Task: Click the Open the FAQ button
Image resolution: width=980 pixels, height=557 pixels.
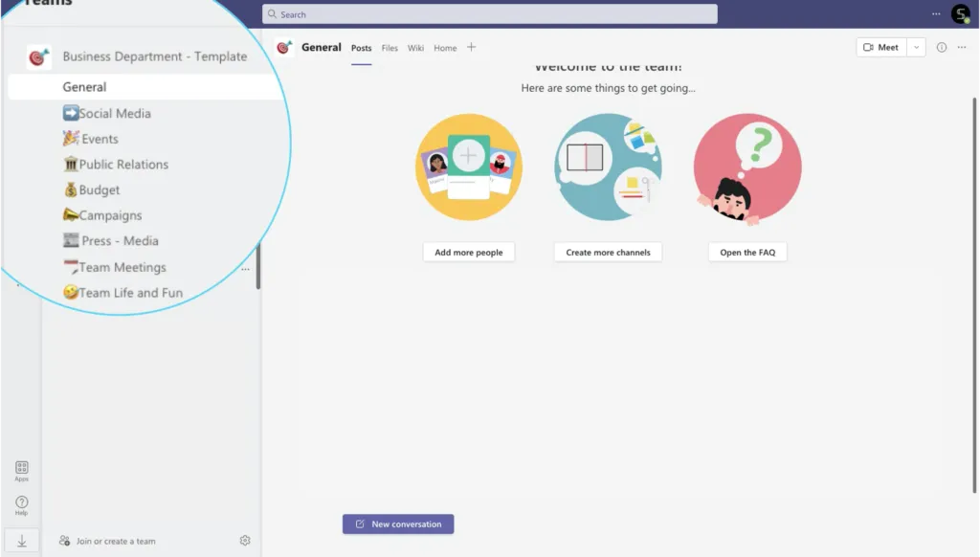Action: 747,252
